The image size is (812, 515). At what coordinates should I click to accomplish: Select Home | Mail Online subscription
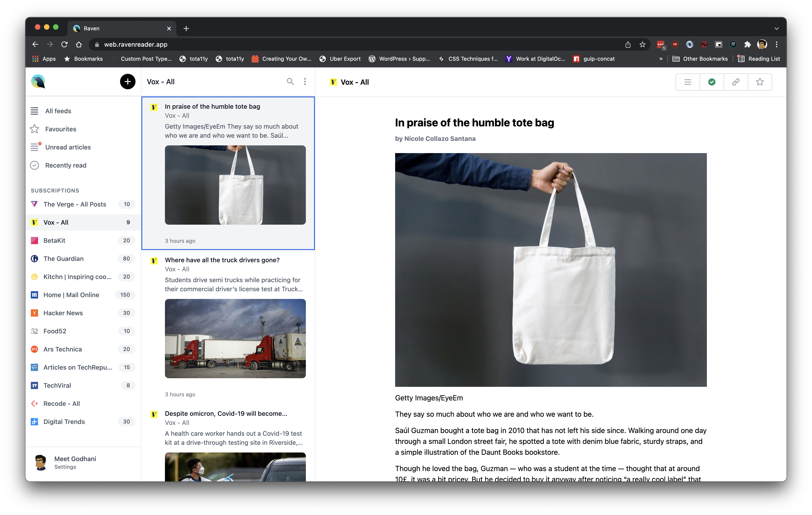(x=83, y=295)
